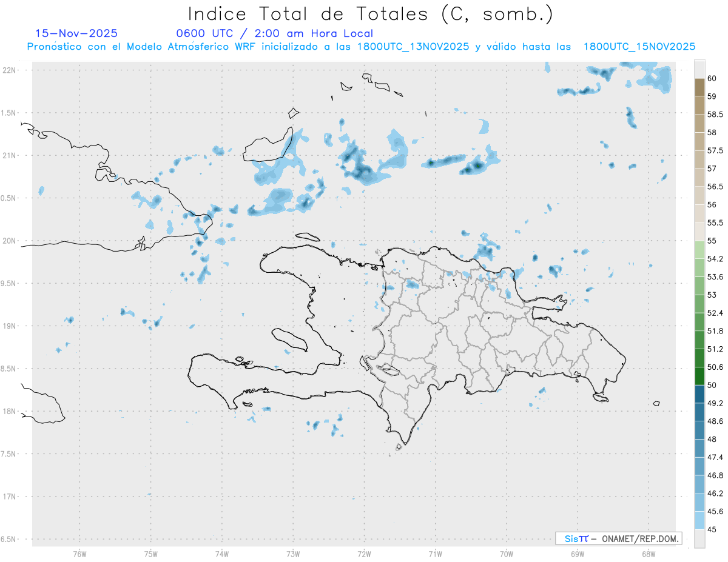Click the colorbar value 56.5
Viewport: 728px width, 562px height.
[715, 187]
